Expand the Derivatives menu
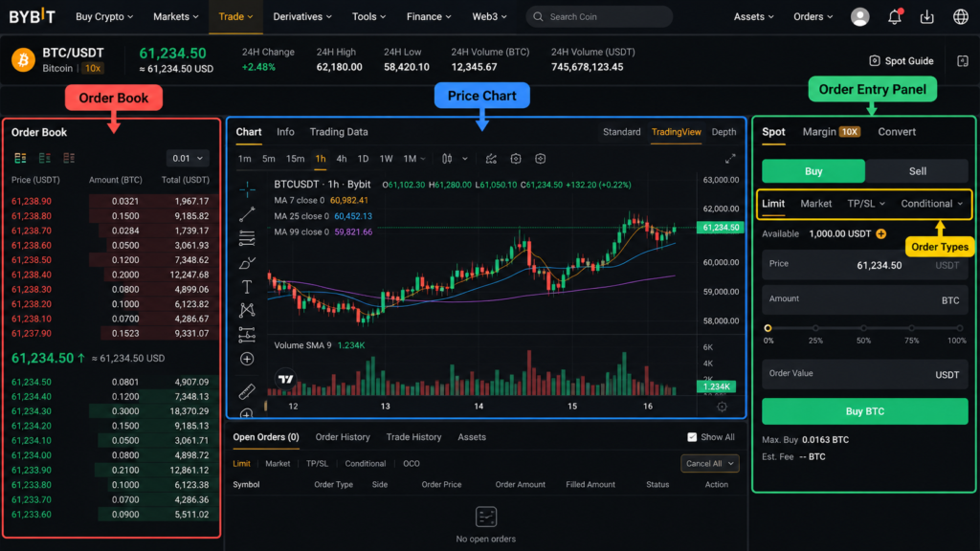This screenshot has height=551, width=980. 302,17
